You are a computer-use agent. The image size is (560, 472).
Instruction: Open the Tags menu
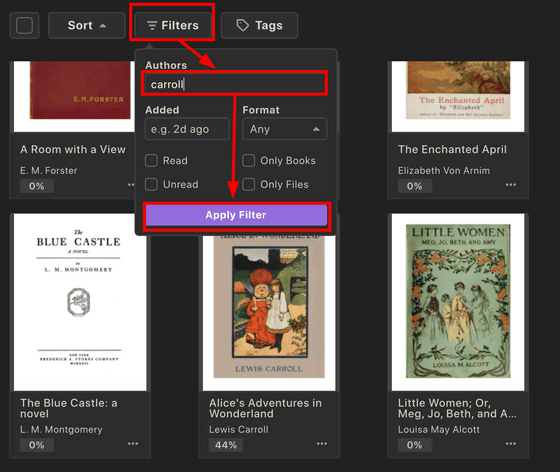(x=259, y=25)
